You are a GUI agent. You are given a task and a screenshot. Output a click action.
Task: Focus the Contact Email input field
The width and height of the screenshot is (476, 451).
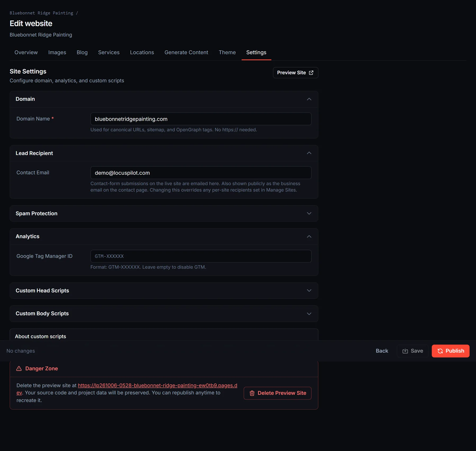[201, 173]
